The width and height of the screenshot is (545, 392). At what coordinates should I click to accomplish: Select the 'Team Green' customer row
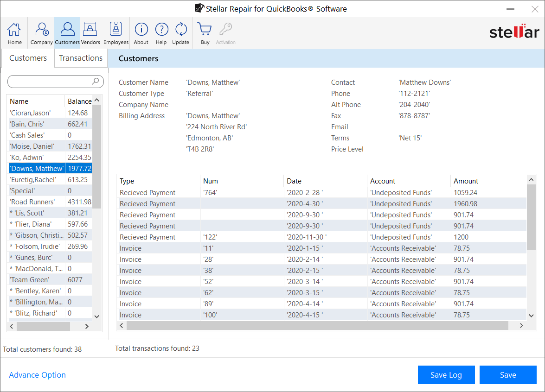pyautogui.click(x=51, y=279)
